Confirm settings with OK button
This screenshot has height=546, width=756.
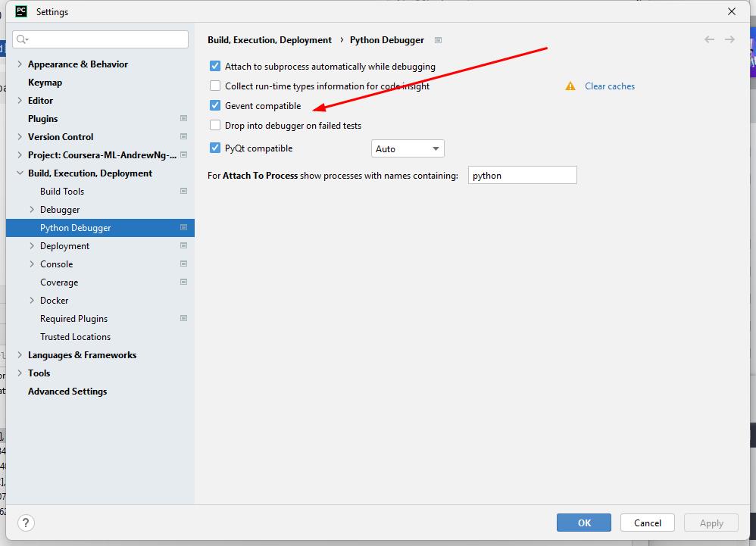(584, 523)
